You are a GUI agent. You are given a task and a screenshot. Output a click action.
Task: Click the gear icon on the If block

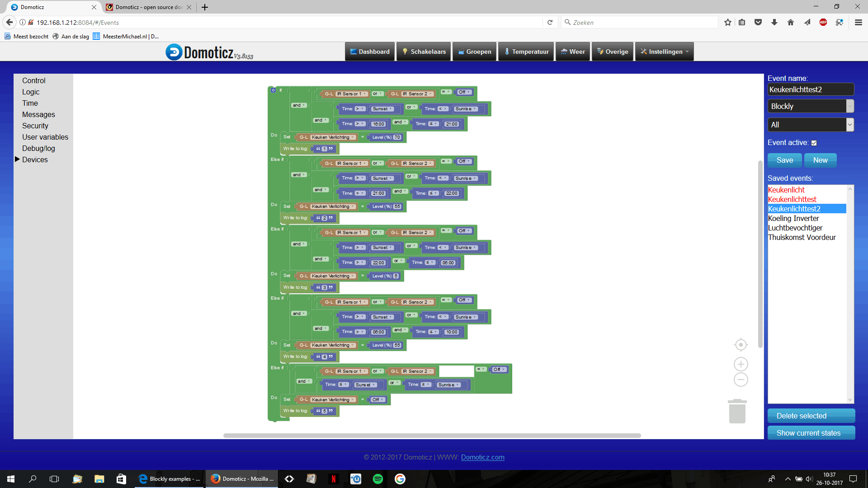coord(273,90)
